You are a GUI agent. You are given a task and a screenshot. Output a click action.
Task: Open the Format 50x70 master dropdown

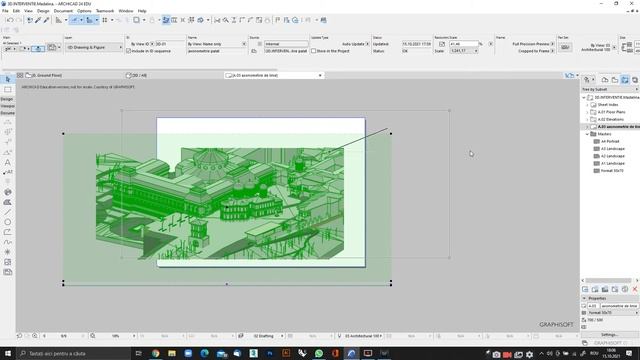pyautogui.click(x=613, y=313)
